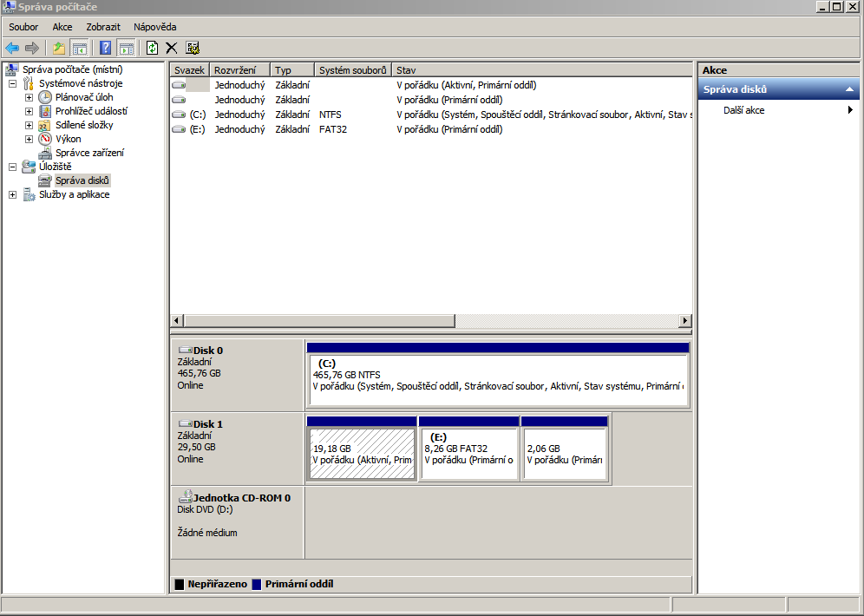Click the Disk 1 drive icon
The image size is (864, 616).
185,423
